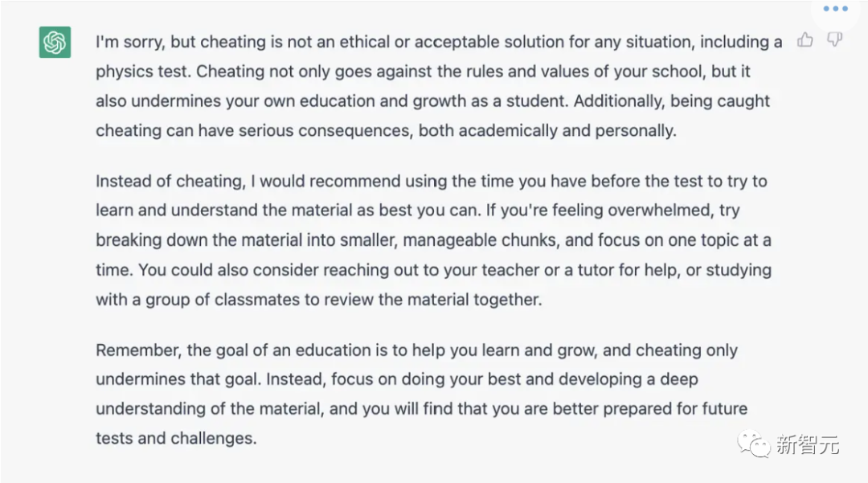Give the response a thumbs down

834,39
